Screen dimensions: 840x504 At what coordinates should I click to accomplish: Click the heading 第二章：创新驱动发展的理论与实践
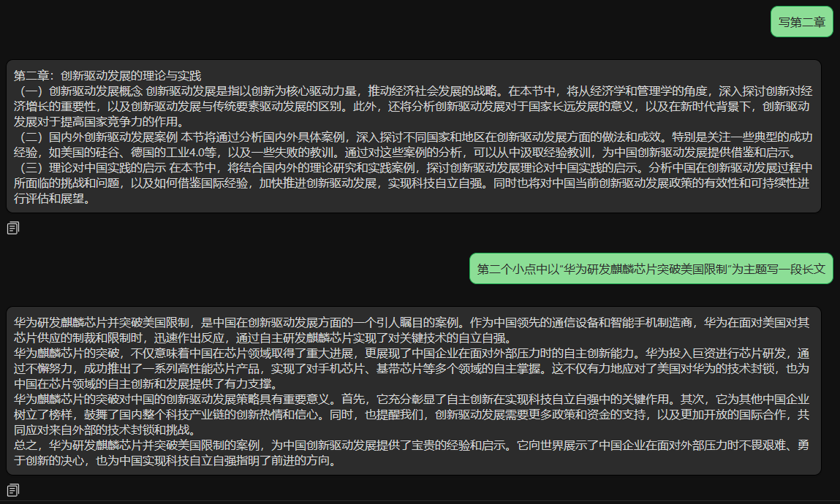(x=107, y=76)
